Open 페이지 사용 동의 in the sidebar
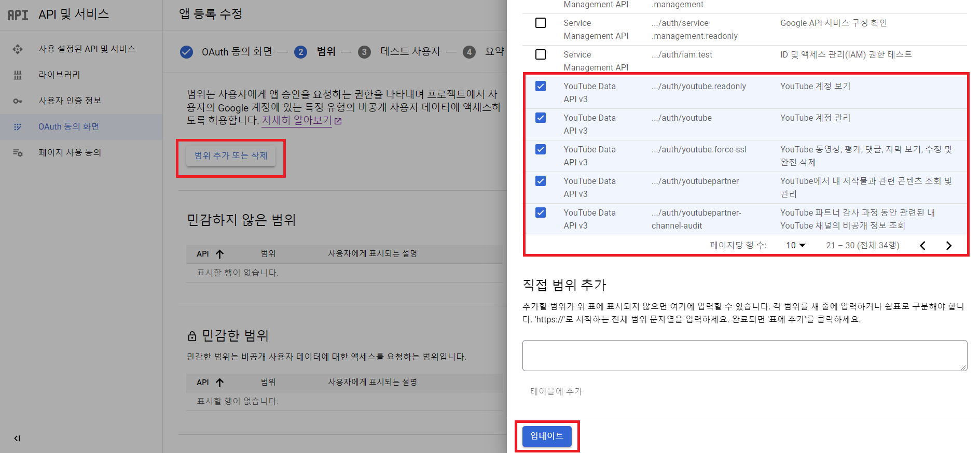This screenshot has width=980, height=453. (70, 152)
